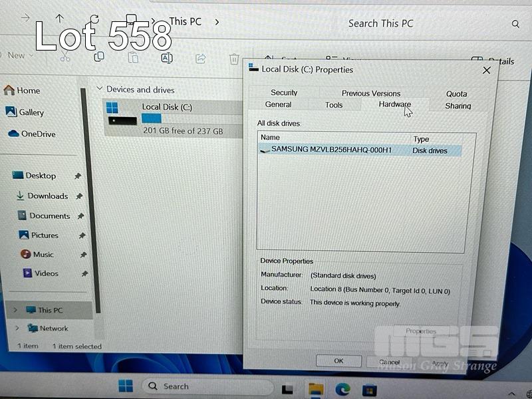This screenshot has height=399, width=532.
Task: Click the Rename icon in toolbar
Action: [x=166, y=58]
